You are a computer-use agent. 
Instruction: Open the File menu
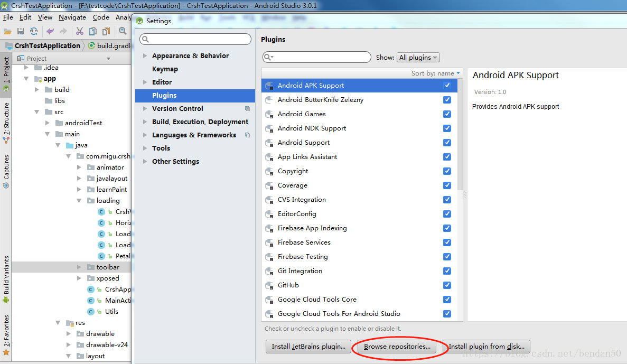8,17
